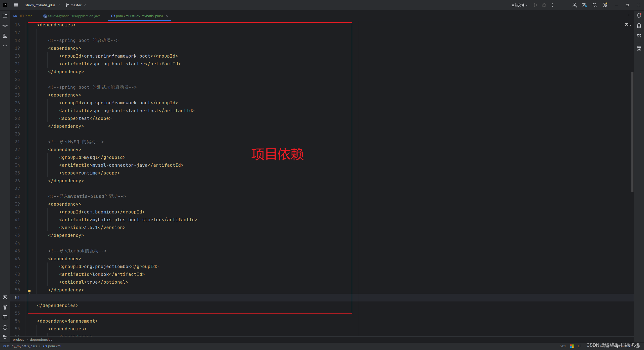The image size is (644, 350).
Task: Expand the study_mybatis_plus project dropdown
Action: pyautogui.click(x=43, y=5)
